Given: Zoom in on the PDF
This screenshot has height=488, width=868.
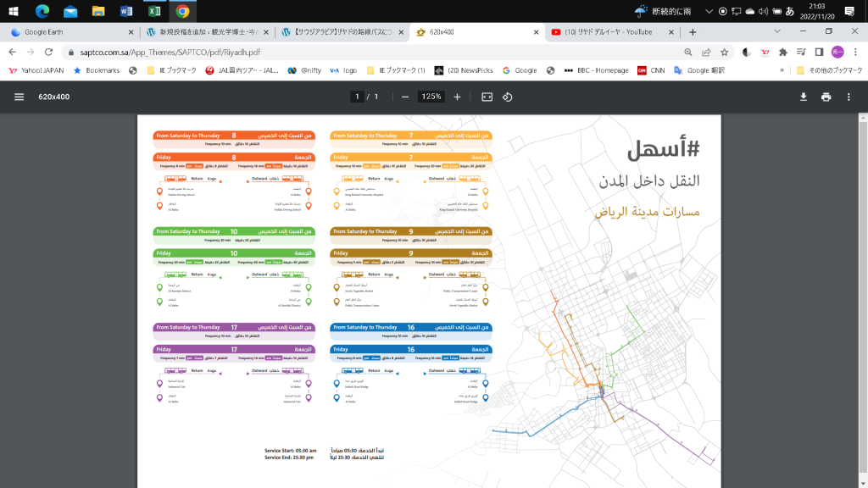Looking at the screenshot, I should [x=457, y=97].
